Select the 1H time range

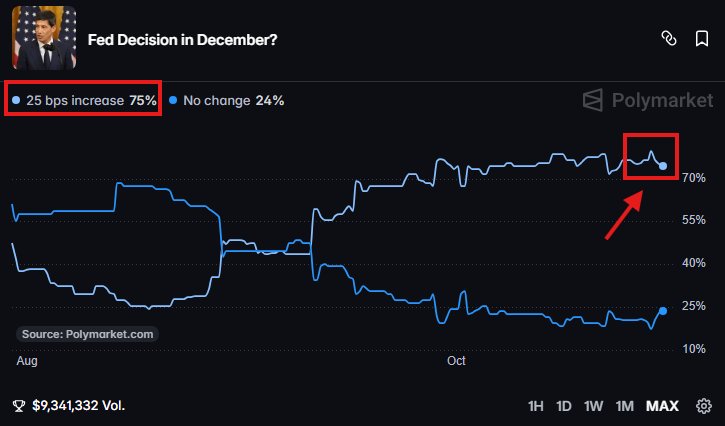(x=536, y=406)
